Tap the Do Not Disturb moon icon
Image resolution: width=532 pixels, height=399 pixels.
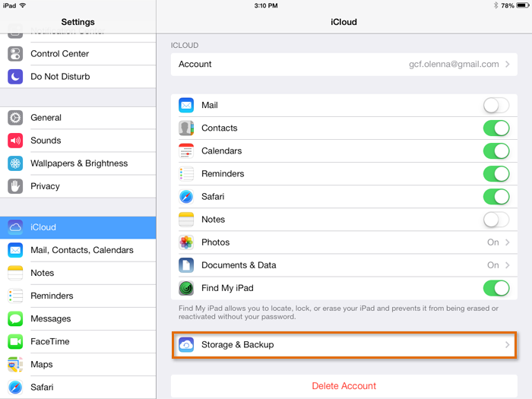pos(15,77)
